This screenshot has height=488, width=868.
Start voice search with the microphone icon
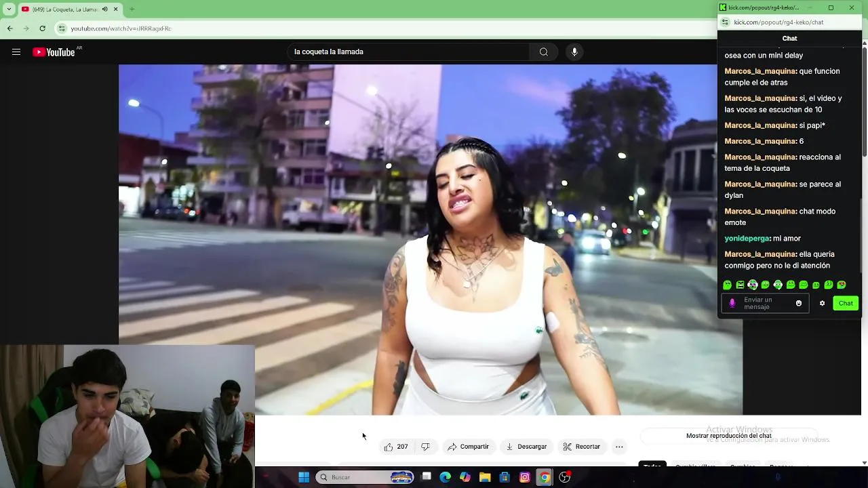574,52
